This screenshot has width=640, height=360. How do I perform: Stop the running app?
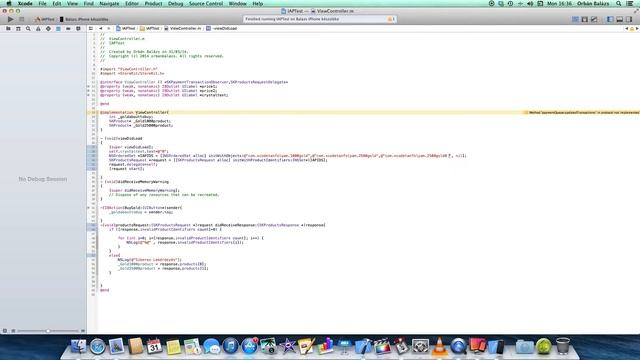click(x=22, y=19)
